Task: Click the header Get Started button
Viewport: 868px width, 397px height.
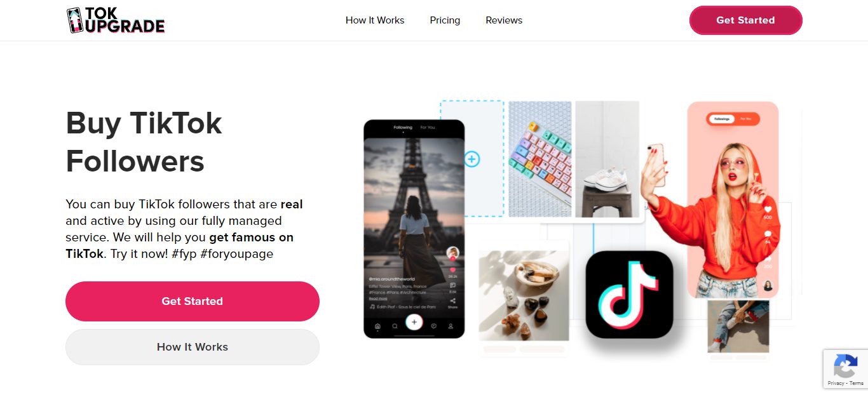Action: pos(745,20)
